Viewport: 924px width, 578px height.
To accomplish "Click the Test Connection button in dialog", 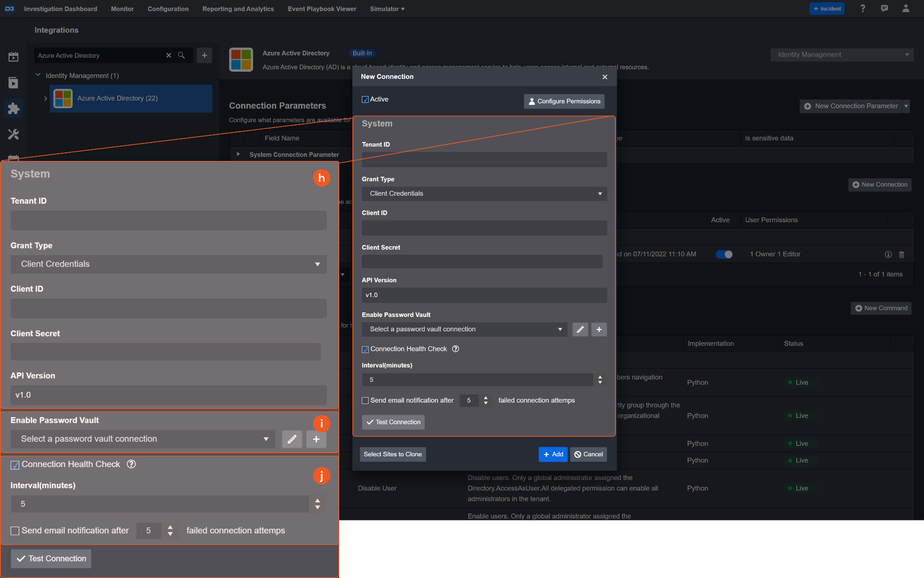I will coord(393,422).
